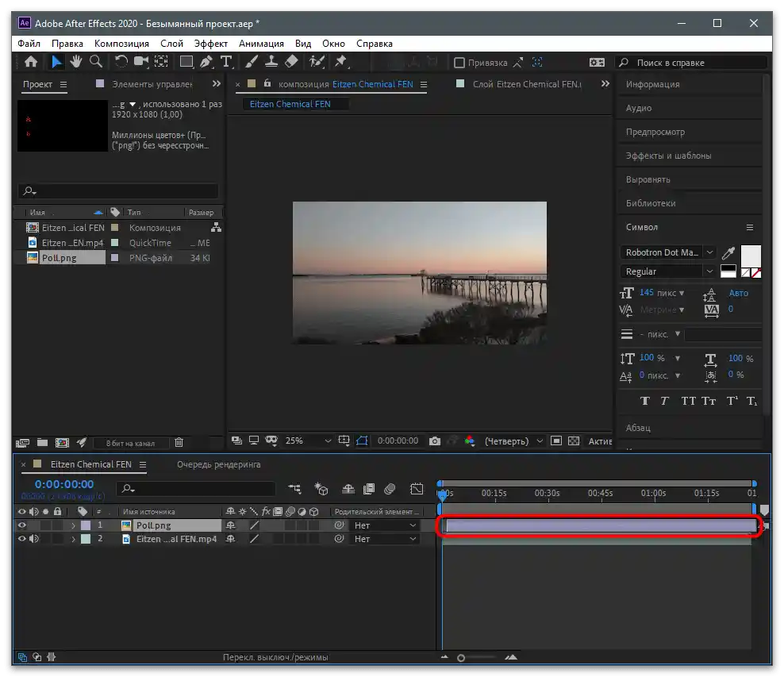Select the Unified Camera tool

pos(141,62)
